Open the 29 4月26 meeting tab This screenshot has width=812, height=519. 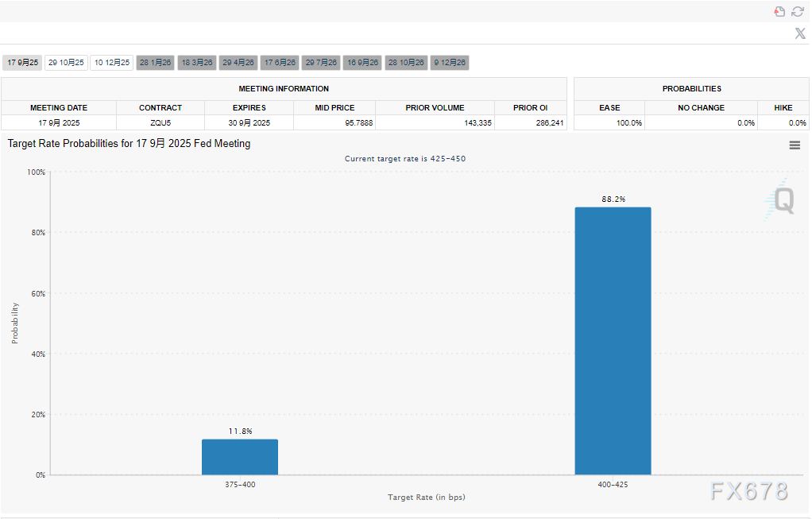238,63
